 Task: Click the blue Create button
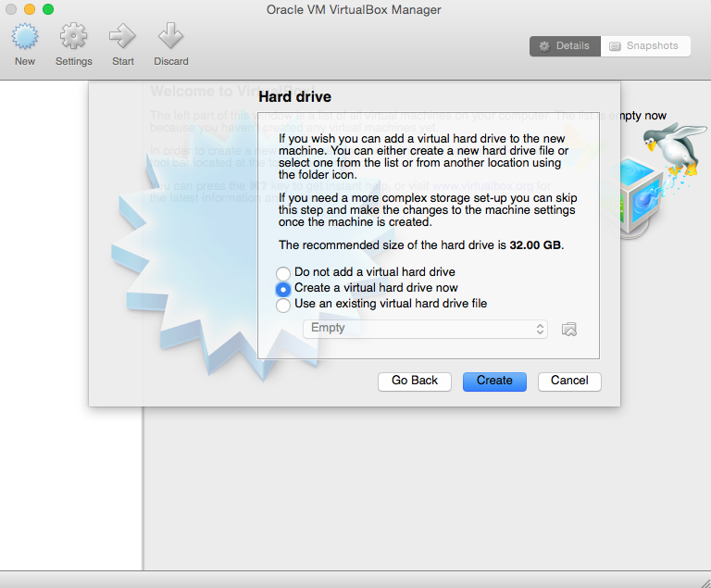click(494, 382)
